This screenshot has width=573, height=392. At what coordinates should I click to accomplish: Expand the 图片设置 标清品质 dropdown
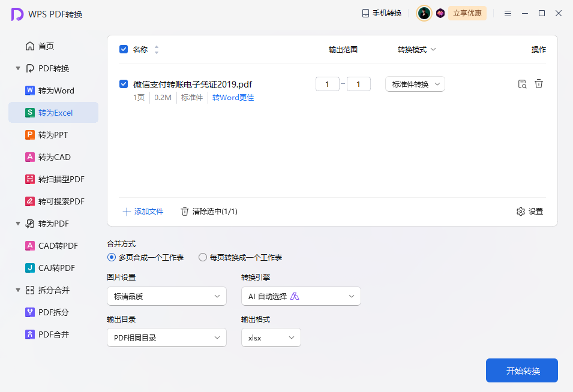click(x=166, y=296)
